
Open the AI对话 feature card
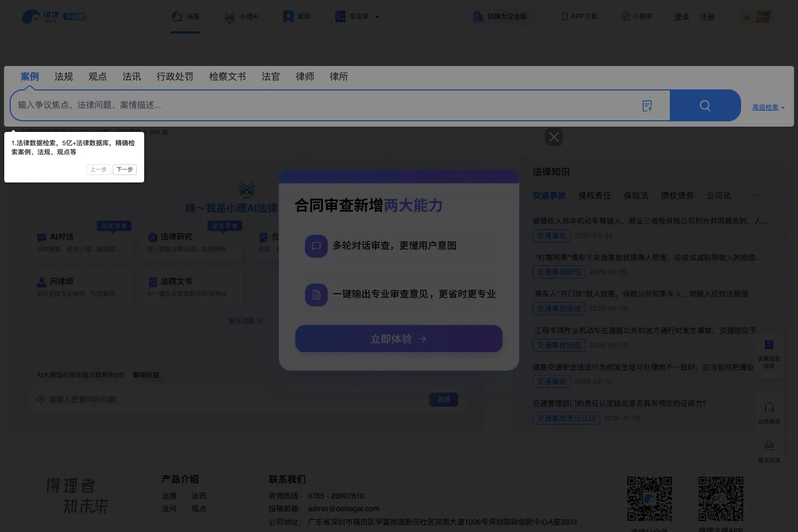coord(82,242)
